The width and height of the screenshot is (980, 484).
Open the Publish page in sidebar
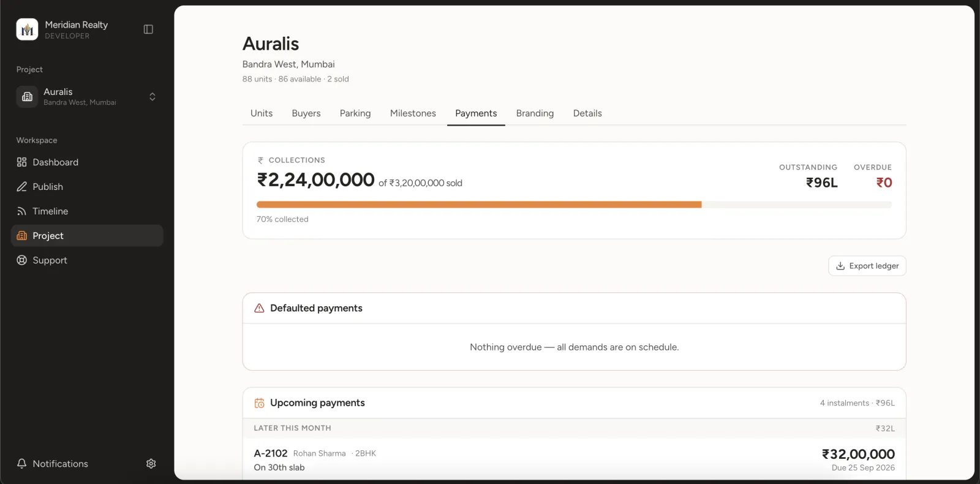pyautogui.click(x=87, y=187)
